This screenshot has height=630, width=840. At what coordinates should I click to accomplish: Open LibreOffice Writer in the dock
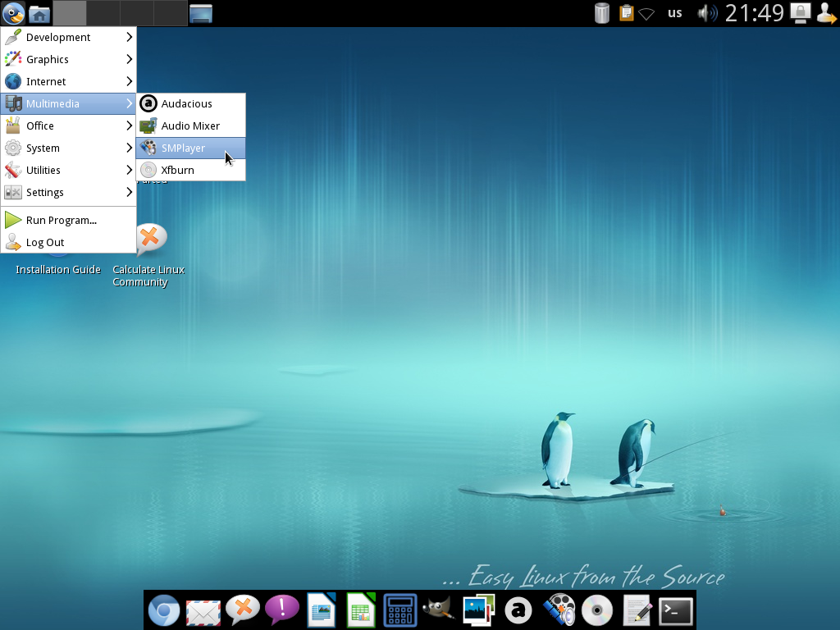[x=322, y=610]
